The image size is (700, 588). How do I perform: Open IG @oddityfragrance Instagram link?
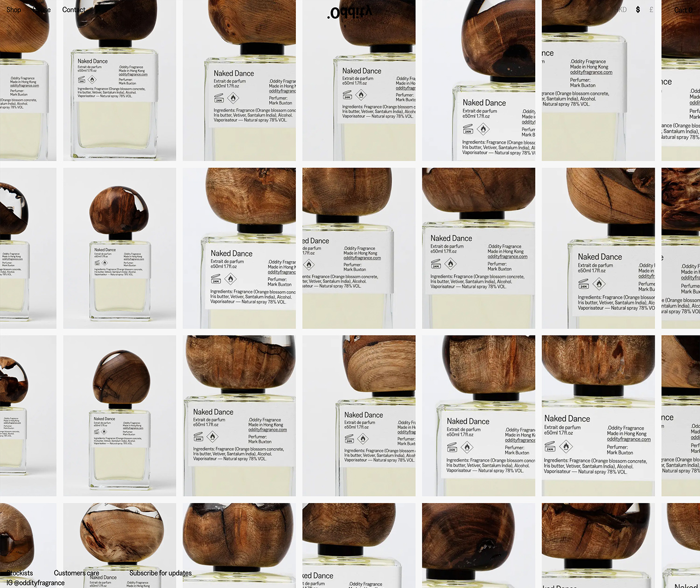(x=35, y=583)
